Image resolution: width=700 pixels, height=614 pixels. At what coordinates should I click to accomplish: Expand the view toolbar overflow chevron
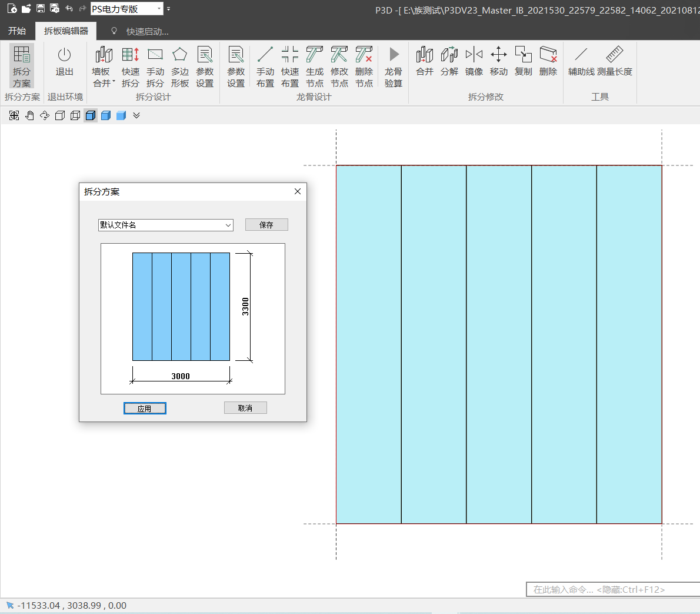[136, 115]
